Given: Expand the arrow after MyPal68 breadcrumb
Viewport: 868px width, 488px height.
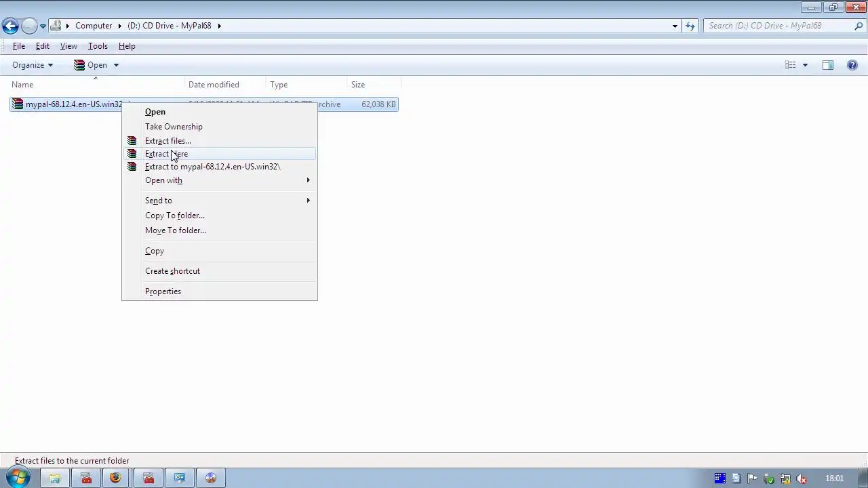Looking at the screenshot, I should 219,26.
